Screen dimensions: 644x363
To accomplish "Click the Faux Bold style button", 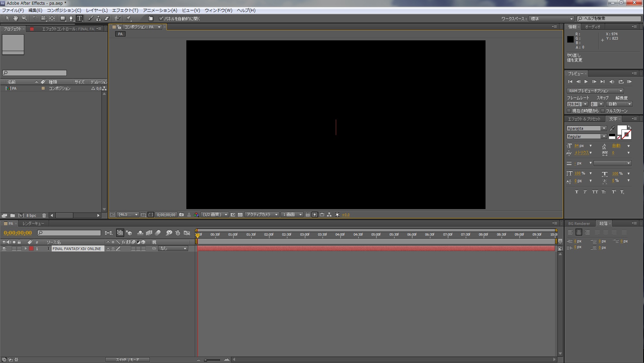I will [x=577, y=192].
